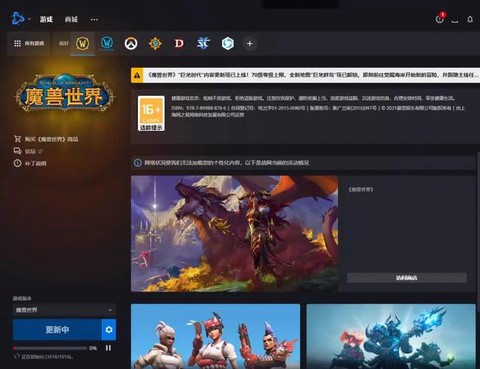Viewport: 480px width, 369px height.
Task: Open 购买《魔兽世界》商品 shop link
Action: click(51, 139)
